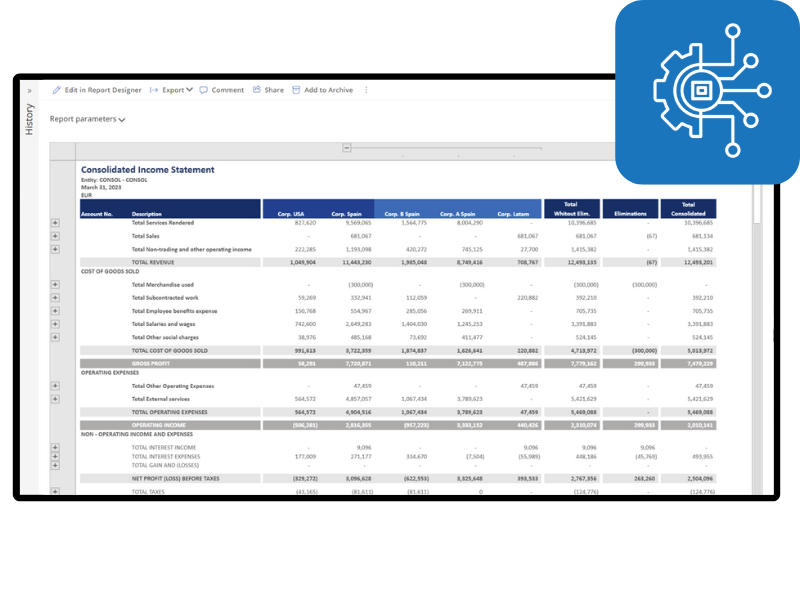
Task: Click the blue AI gear circuit icon
Action: (x=707, y=92)
